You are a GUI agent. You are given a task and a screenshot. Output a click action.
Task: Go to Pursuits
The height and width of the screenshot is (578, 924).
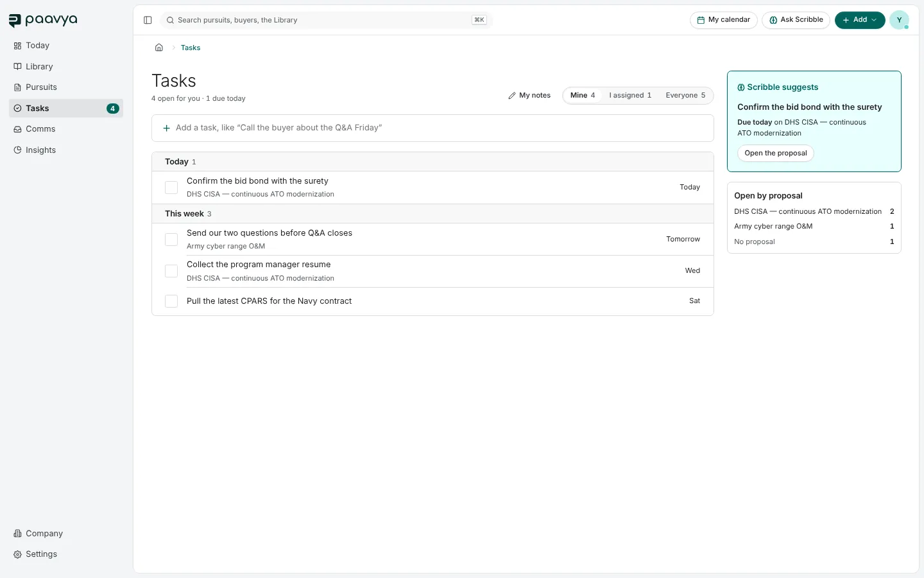coord(66,87)
